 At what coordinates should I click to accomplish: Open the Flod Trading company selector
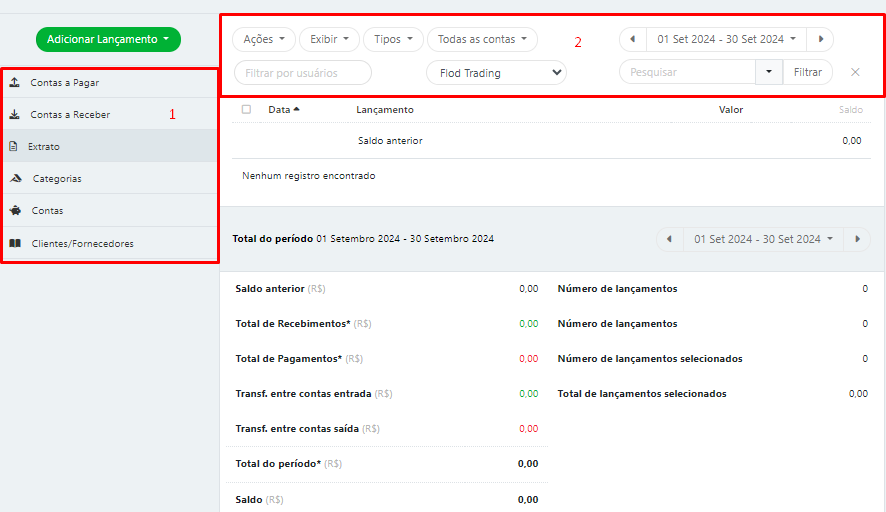point(496,72)
